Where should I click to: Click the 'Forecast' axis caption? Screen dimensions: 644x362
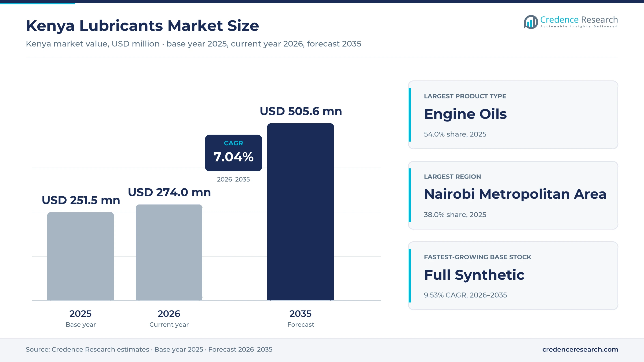coord(301,325)
